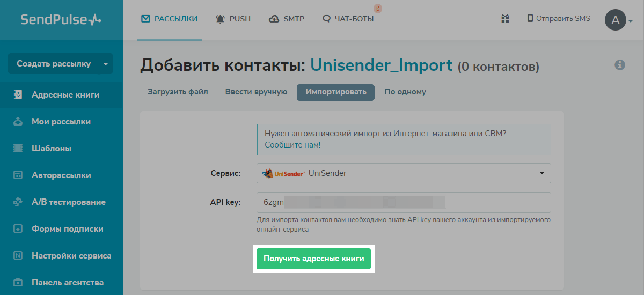Click the API key input field
The height and width of the screenshot is (295, 644).
pyautogui.click(x=404, y=202)
